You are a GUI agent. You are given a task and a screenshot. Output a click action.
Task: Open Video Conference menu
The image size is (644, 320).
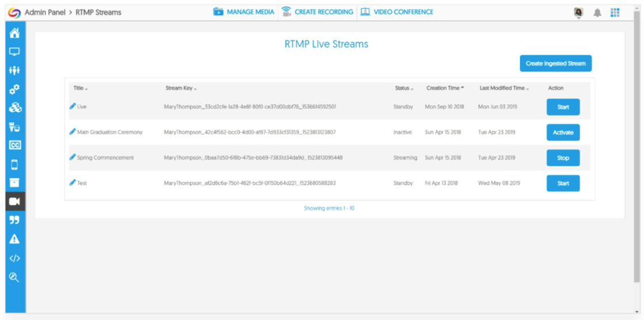pos(397,12)
